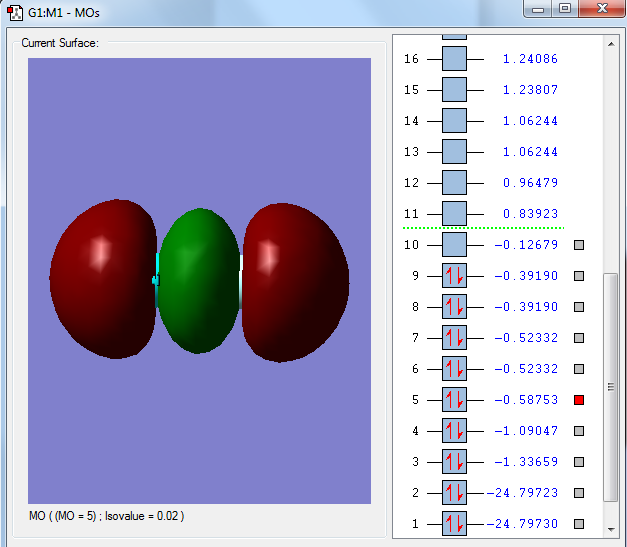
Task: Select occupied orbital box 1
Action: pyautogui.click(x=454, y=523)
